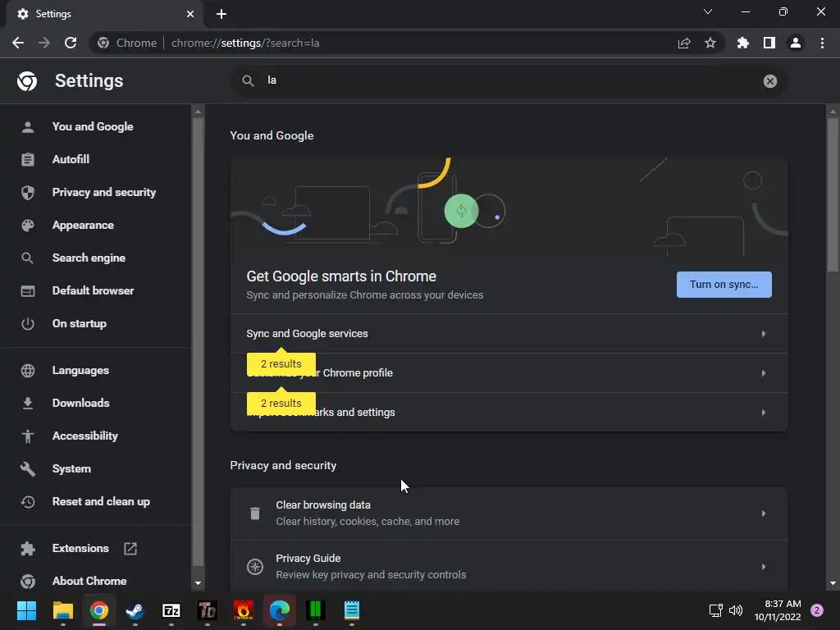Open On startup settings
Image resolution: width=840 pixels, height=630 pixels.
coord(80,323)
